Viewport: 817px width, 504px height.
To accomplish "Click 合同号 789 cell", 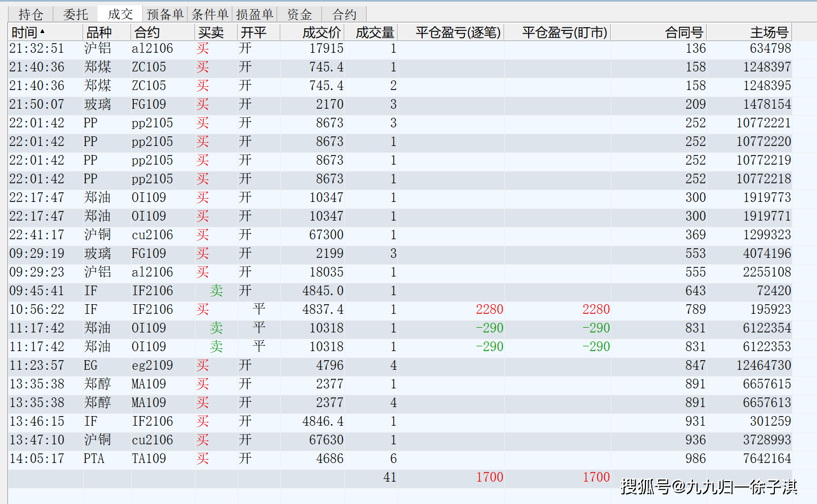I will coord(695,310).
